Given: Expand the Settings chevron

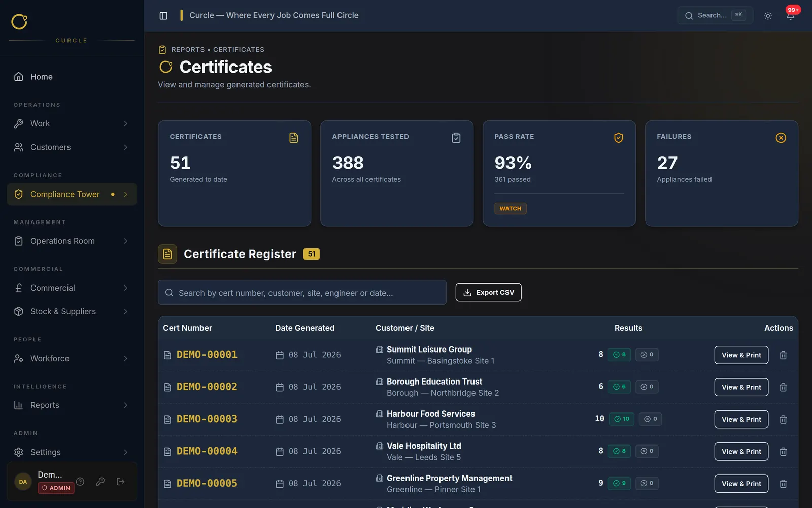Looking at the screenshot, I should [125, 452].
